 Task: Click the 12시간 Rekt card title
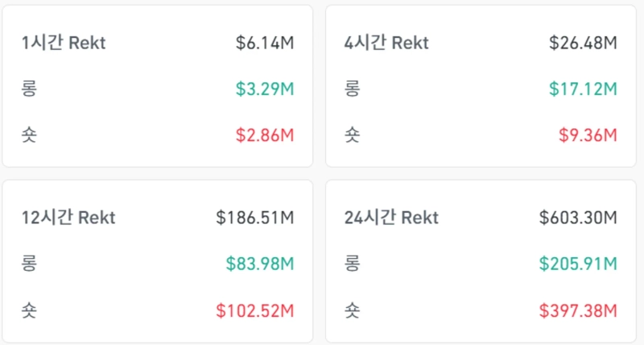pyautogui.click(x=68, y=218)
